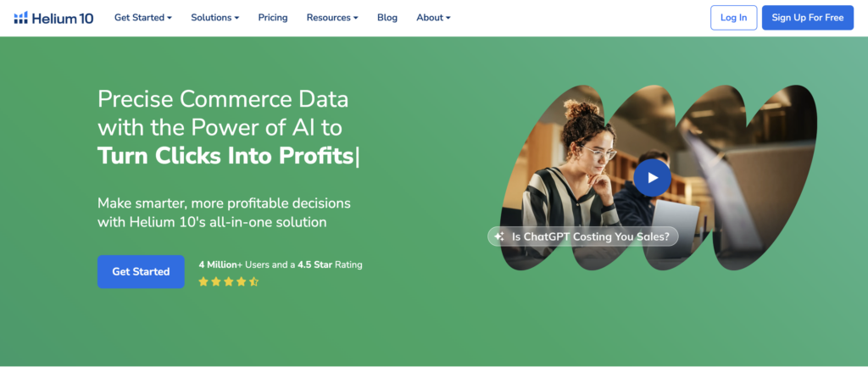Expand the Resources dropdown

(331, 18)
